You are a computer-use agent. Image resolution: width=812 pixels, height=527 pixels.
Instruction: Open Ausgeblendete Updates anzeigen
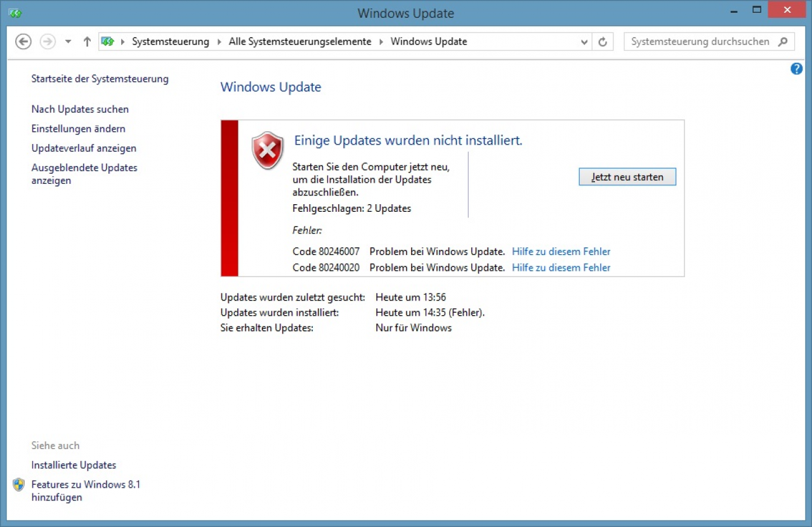(84, 174)
